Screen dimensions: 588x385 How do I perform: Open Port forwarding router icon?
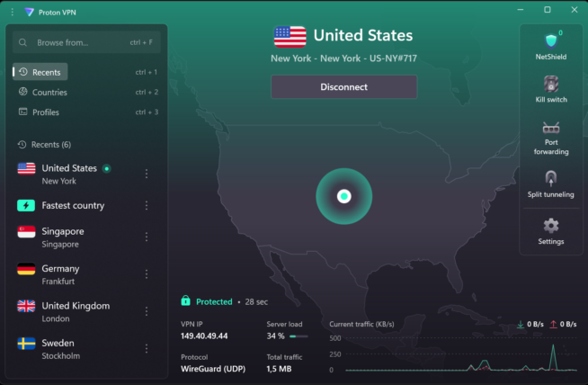(551, 128)
